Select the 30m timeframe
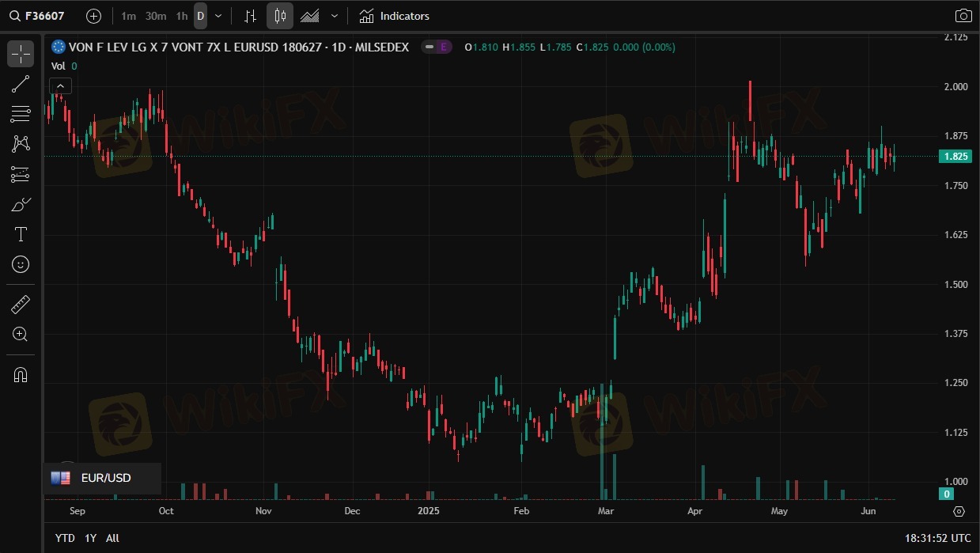The width and height of the screenshot is (980, 553). click(x=156, y=16)
